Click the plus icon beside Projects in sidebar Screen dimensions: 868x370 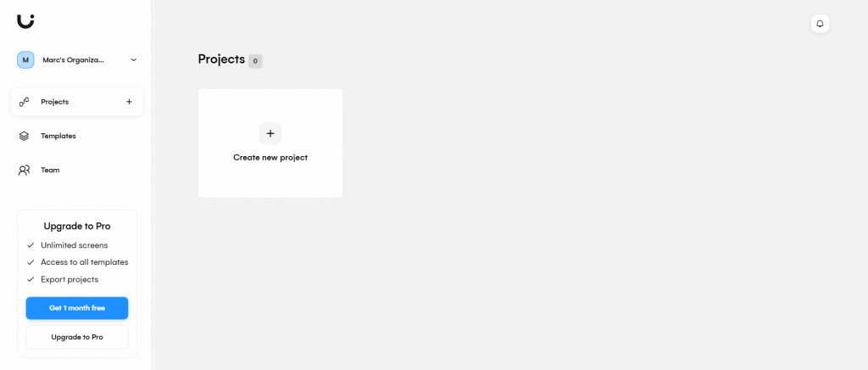(129, 102)
